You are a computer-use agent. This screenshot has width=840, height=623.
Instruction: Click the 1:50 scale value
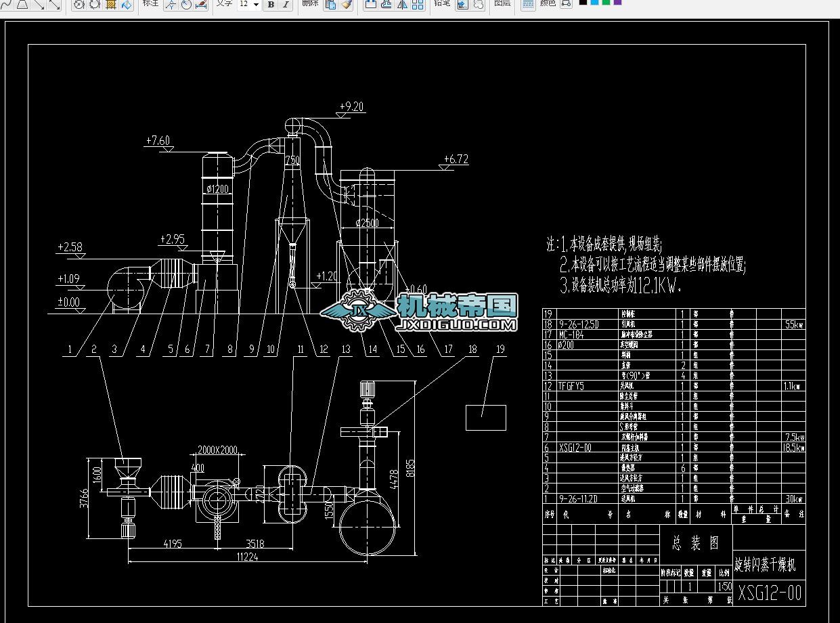point(724,586)
